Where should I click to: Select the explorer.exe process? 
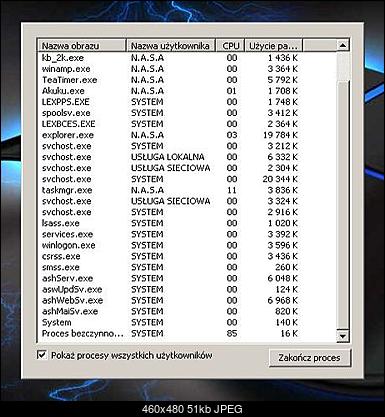coord(170,135)
